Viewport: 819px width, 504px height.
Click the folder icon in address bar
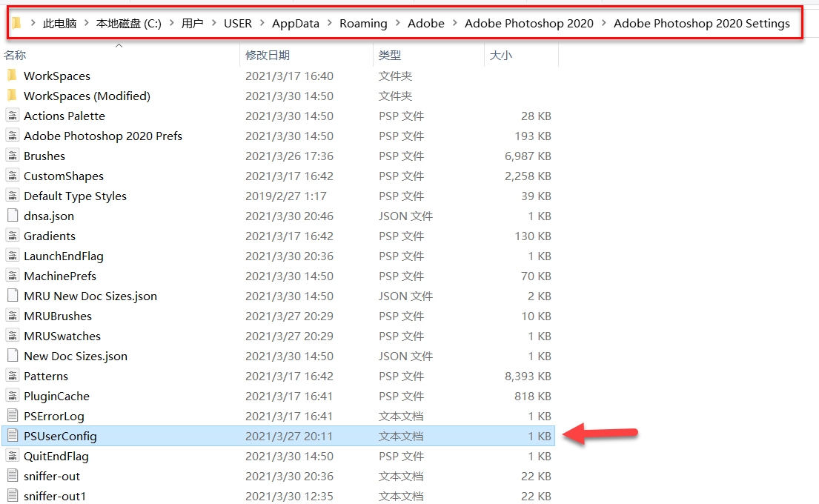tap(16, 23)
